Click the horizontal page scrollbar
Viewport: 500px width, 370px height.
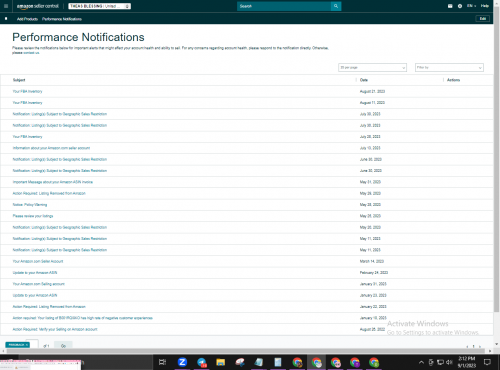point(247,351)
